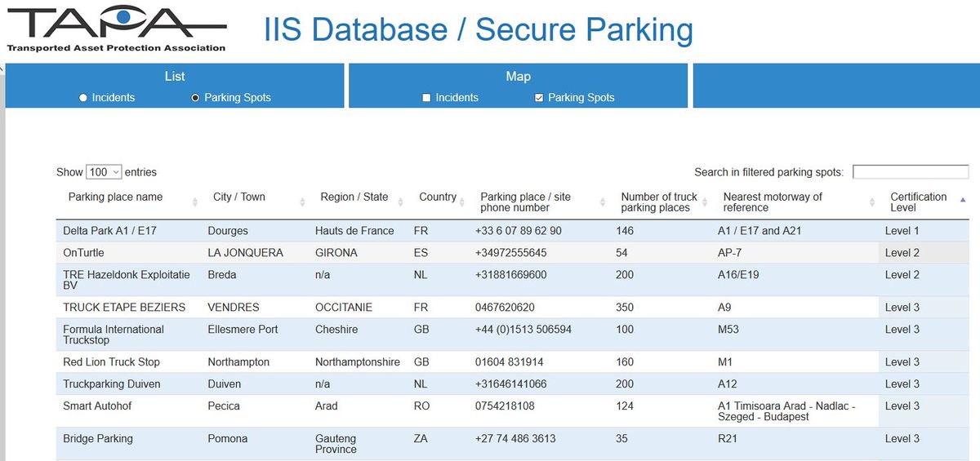Click the M53 motorway cell
This screenshot has width=980, height=461.
click(728, 330)
